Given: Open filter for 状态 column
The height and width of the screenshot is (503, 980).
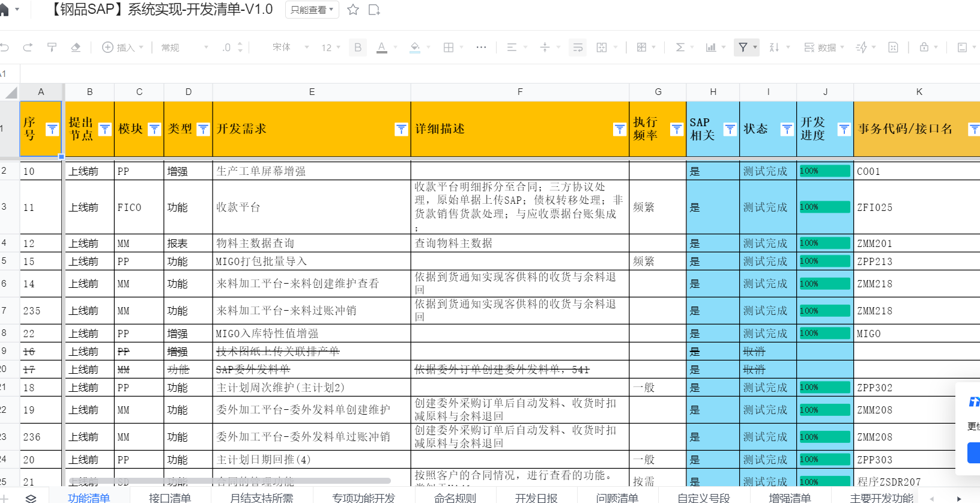Looking at the screenshot, I should click(x=787, y=129).
